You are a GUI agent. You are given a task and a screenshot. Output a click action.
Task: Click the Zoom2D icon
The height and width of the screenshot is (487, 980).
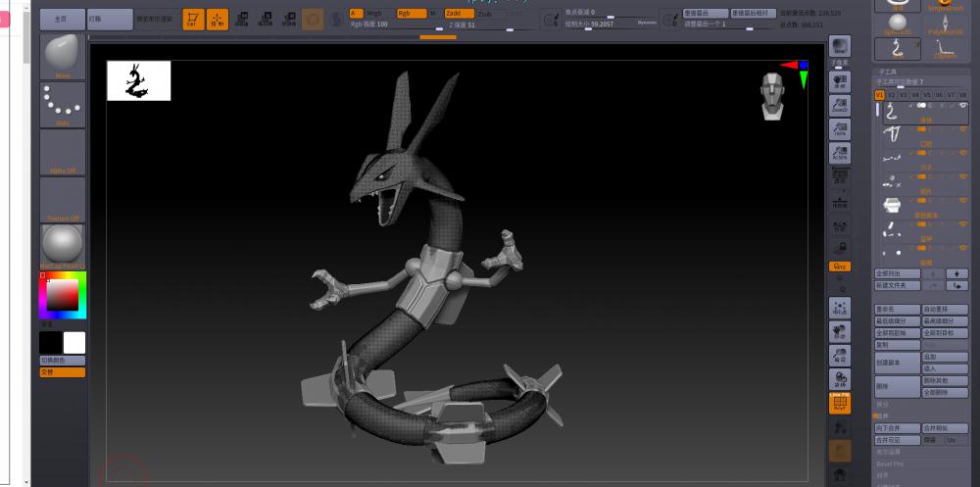pos(840,106)
